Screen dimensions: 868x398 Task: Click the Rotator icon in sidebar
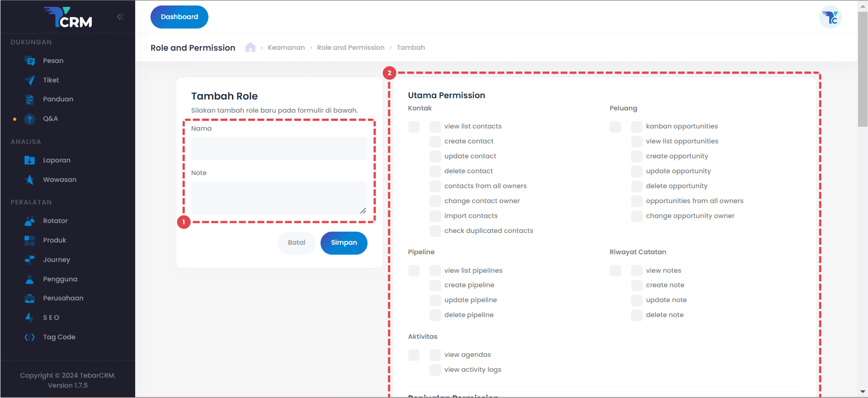tap(30, 221)
